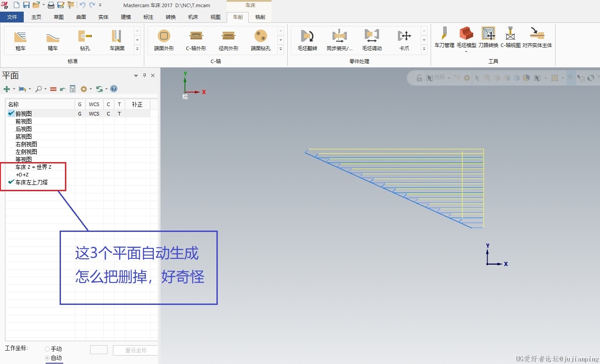600x364 pixels.
Task: Click the printer icon in quick access toolbar
Action: 51,5
